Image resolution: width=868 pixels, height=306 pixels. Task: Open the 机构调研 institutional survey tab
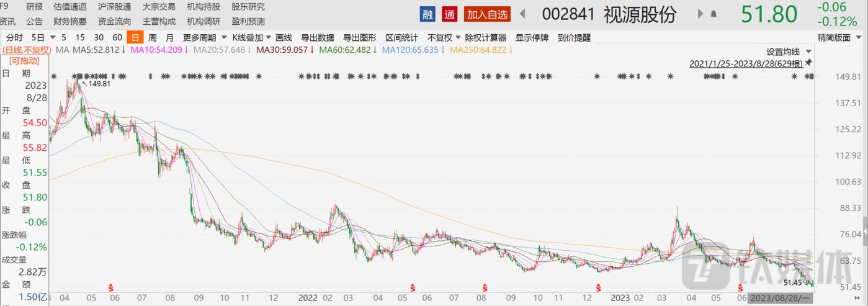point(204,22)
